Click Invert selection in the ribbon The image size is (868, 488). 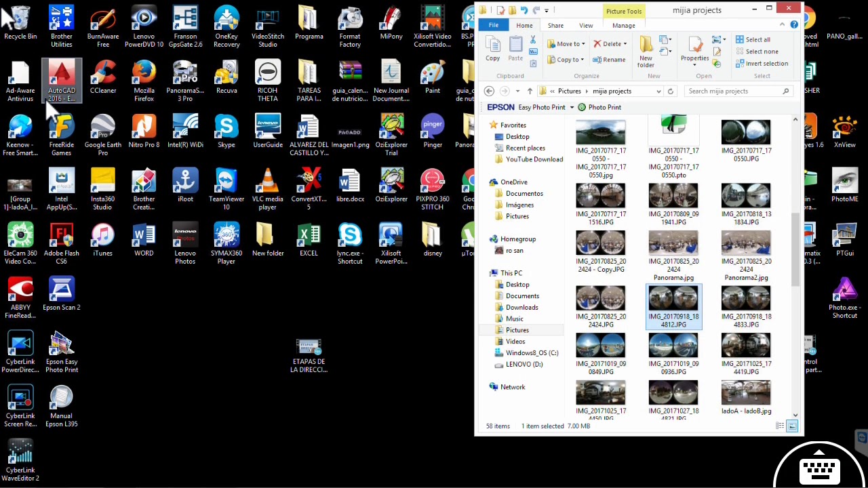(762, 64)
